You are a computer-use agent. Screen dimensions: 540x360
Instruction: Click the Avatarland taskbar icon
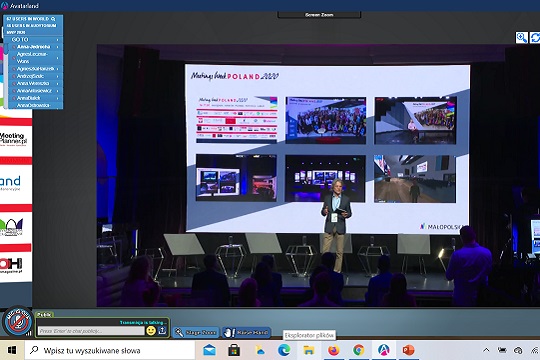pyautogui.click(x=384, y=350)
